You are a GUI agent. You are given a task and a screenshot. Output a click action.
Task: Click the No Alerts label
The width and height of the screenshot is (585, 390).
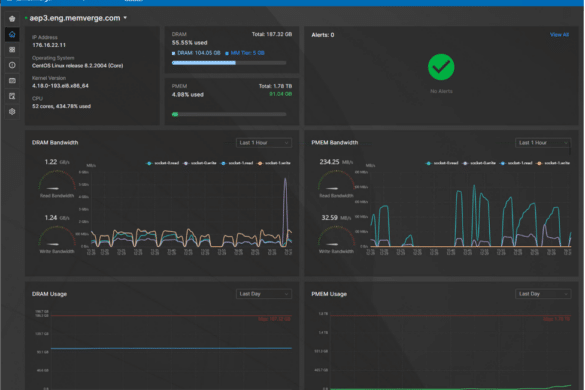(x=441, y=91)
